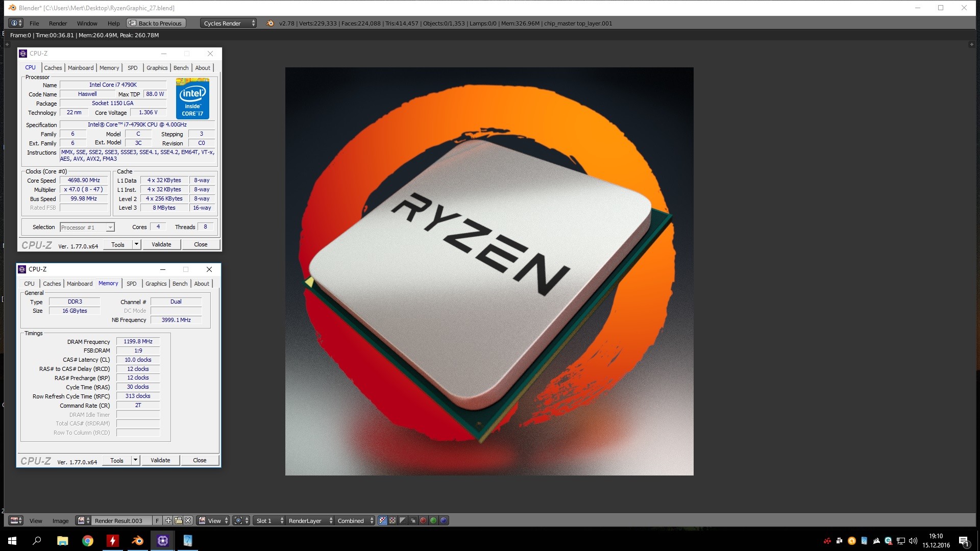Screen dimensions: 980x551
Task: Open SPD tab in bottom CPU-Z window
Action: click(131, 284)
